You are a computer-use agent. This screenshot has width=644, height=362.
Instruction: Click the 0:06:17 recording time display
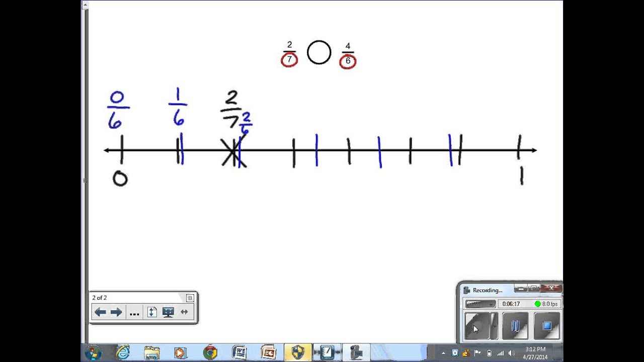click(x=511, y=304)
